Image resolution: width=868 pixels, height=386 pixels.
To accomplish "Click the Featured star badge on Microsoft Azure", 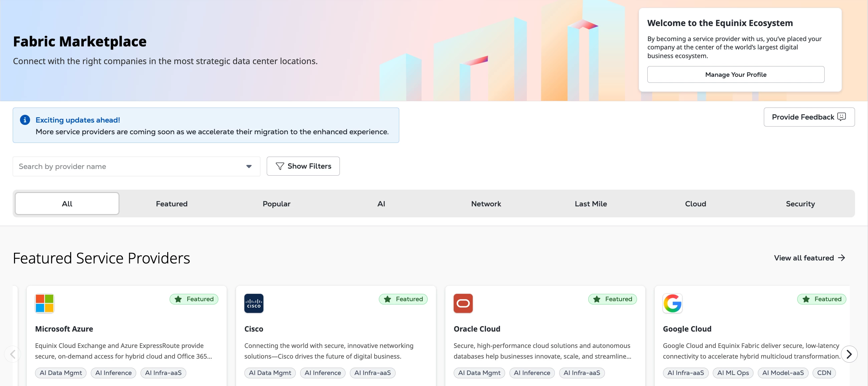I will click(194, 299).
